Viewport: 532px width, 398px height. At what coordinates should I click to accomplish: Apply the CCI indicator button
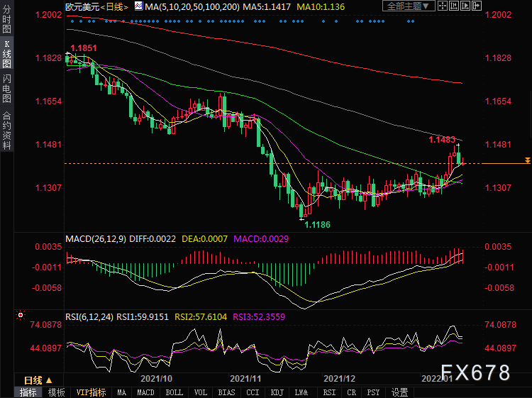[x=253, y=392]
